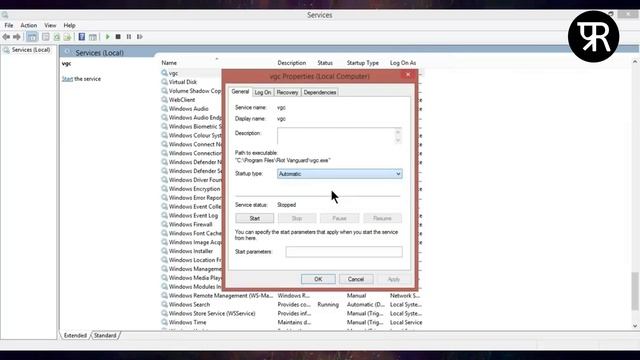Switch to the General tab in vgc Properties
The height and width of the screenshot is (360, 640).
pos(240,92)
